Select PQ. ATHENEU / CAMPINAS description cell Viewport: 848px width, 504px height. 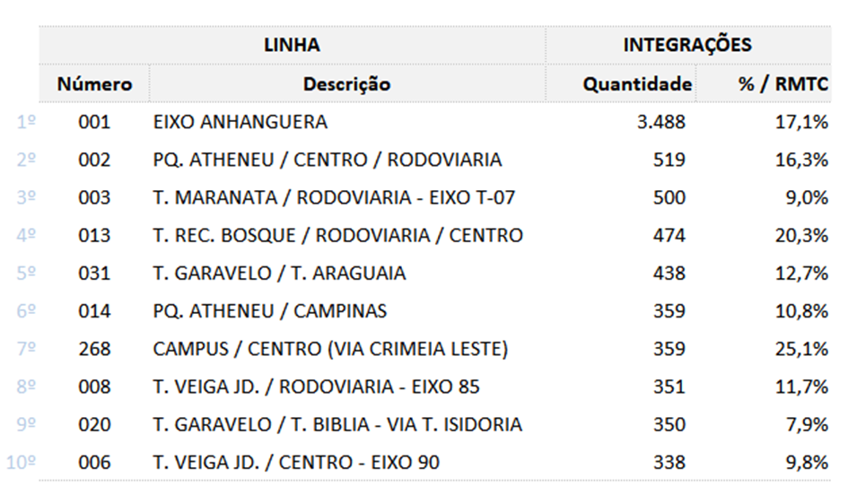point(270,311)
